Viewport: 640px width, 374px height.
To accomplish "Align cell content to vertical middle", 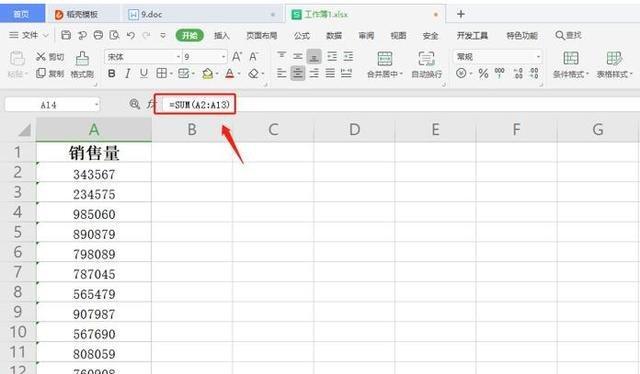I will 298,56.
